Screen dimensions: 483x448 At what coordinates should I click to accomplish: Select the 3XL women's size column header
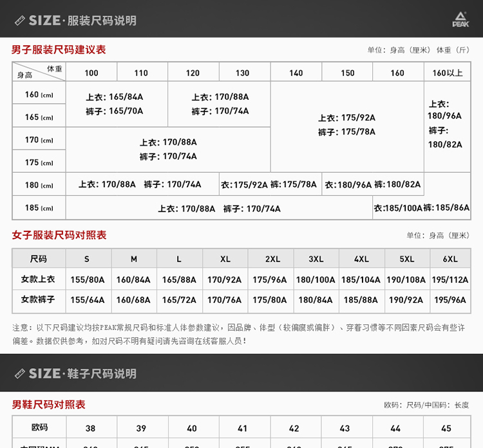tap(316, 259)
